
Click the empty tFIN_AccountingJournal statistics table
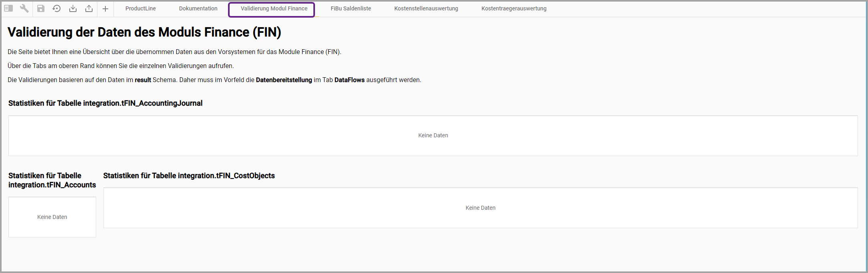(x=433, y=136)
